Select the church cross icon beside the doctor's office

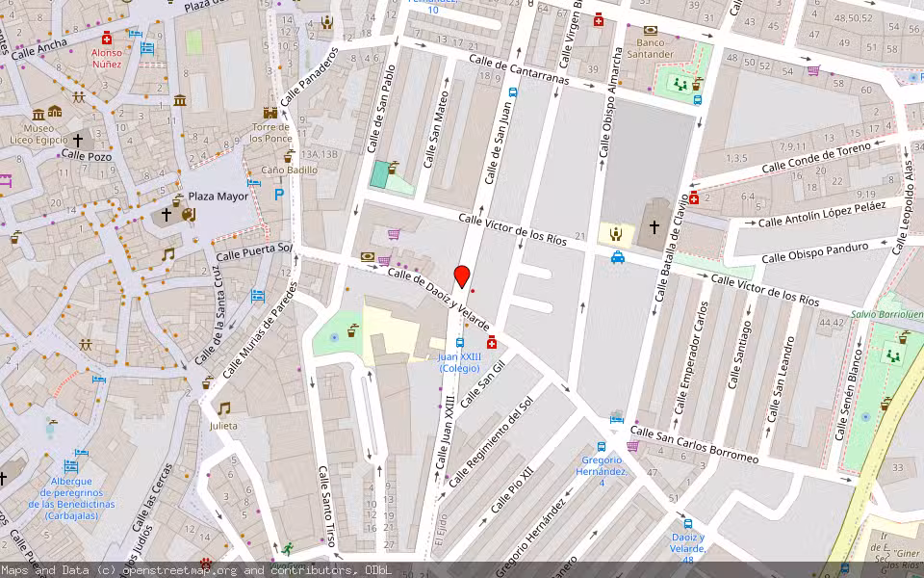coord(654,226)
